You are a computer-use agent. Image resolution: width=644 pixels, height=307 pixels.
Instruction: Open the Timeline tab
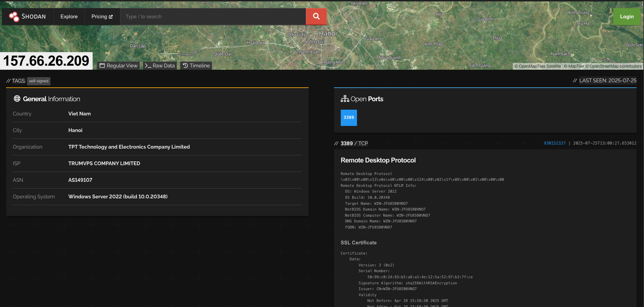(x=196, y=66)
